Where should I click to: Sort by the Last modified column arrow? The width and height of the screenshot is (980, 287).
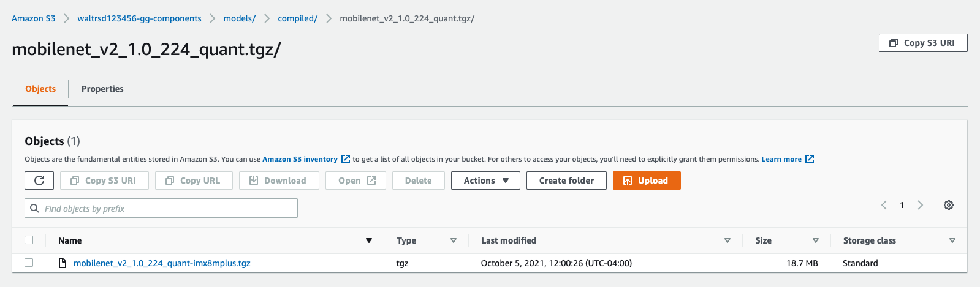[727, 240]
